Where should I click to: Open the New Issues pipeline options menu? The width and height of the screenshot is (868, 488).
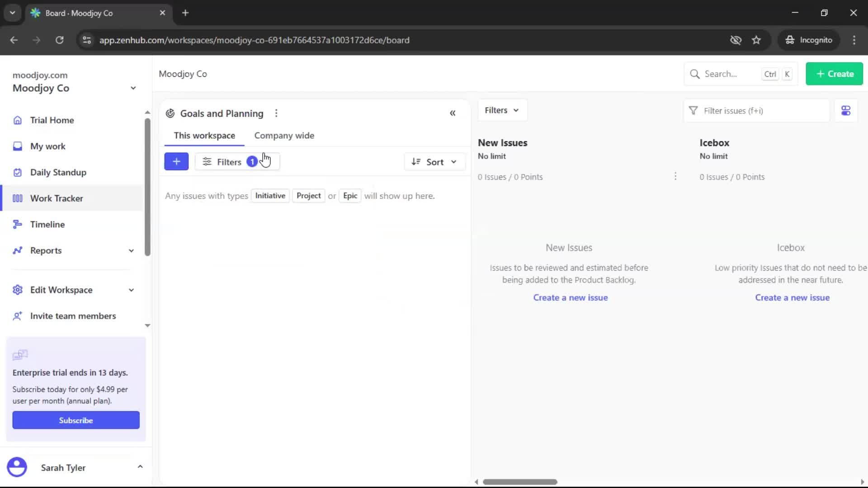click(x=675, y=177)
